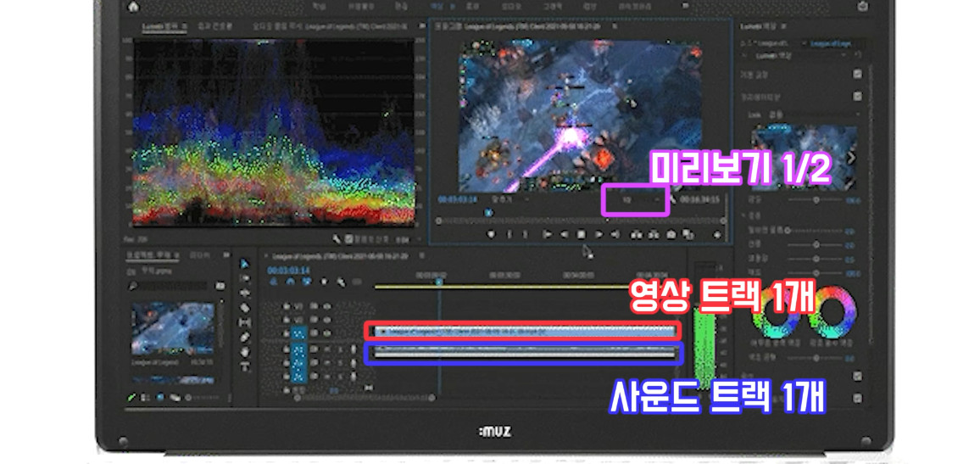Click the highlight tint color wheel
This screenshot has width=980, height=464.
(833, 313)
